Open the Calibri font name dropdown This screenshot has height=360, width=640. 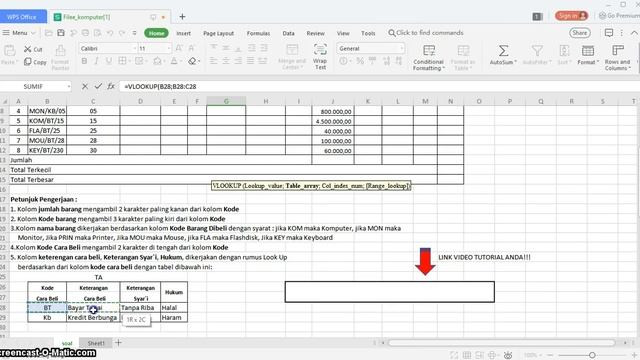(134, 49)
